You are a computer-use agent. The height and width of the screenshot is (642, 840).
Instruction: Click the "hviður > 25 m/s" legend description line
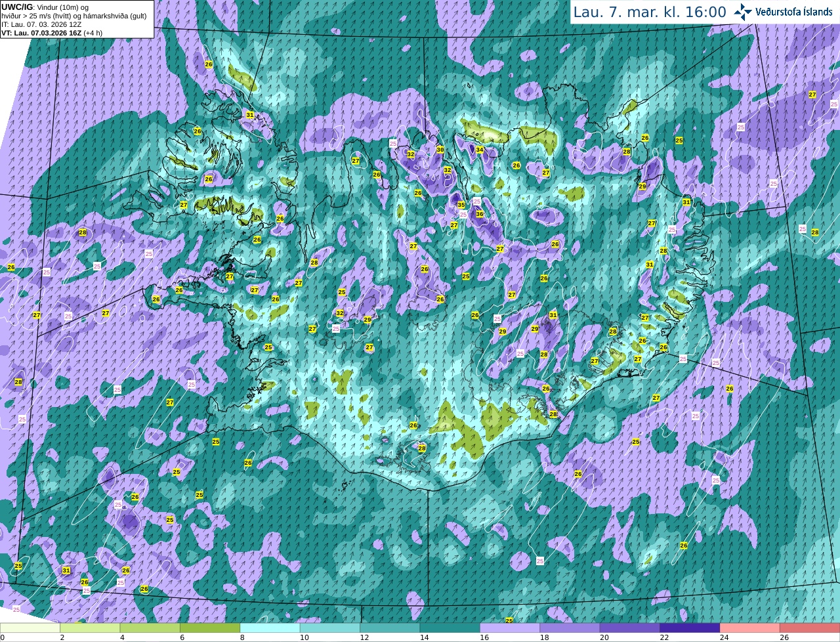coord(74,16)
